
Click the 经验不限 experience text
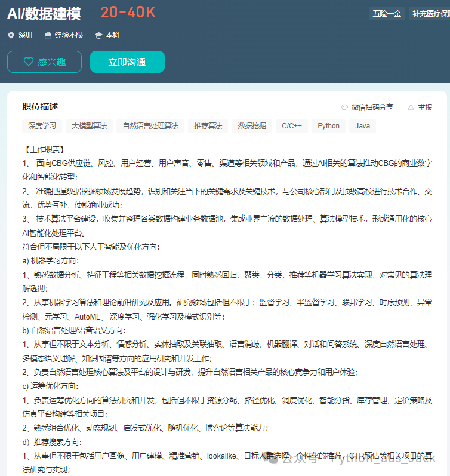pos(69,35)
